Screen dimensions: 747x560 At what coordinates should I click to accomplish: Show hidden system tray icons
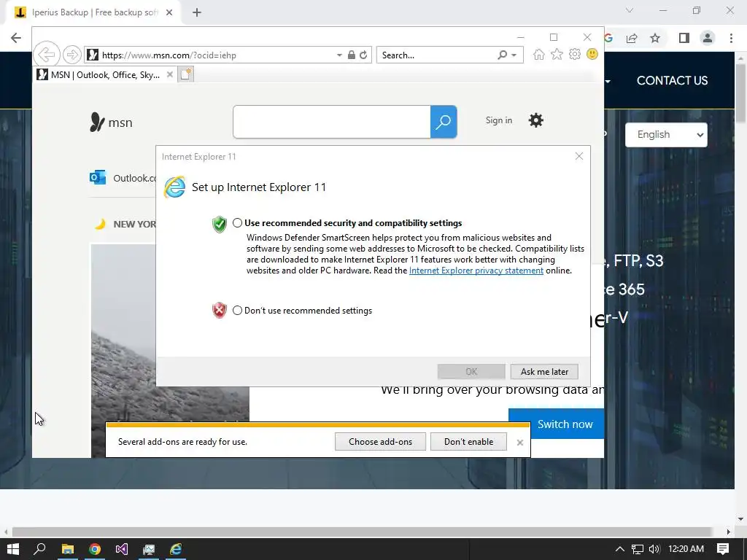click(620, 549)
